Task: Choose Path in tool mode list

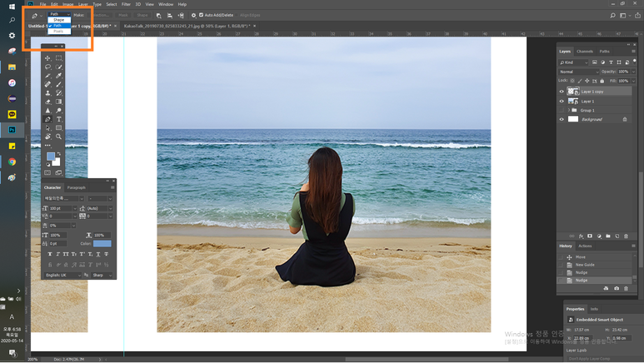Action: click(x=59, y=26)
